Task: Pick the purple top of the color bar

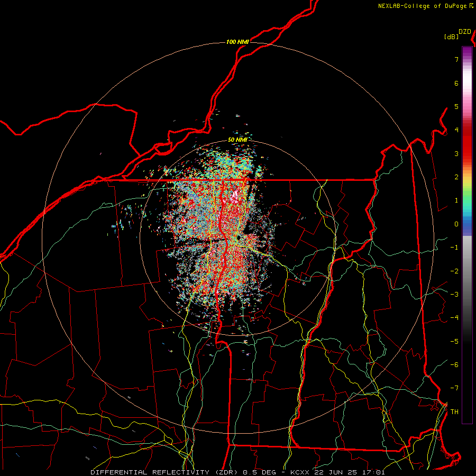Action: (x=467, y=52)
